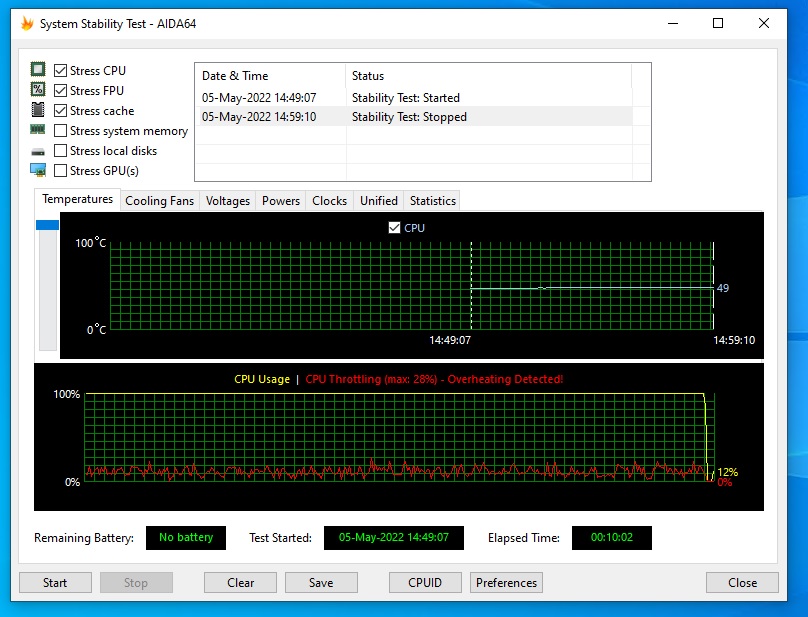Open the Preferences dialog
Viewport: 808px width, 617px height.
pos(506,583)
